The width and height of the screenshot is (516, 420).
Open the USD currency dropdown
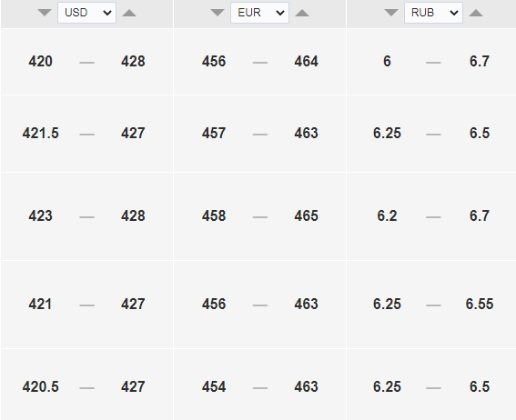(x=86, y=13)
